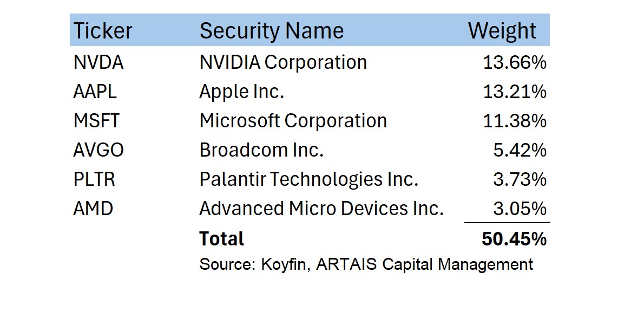Click the AAPL ticker cell
The height and width of the screenshot is (311, 644).
click(x=95, y=92)
